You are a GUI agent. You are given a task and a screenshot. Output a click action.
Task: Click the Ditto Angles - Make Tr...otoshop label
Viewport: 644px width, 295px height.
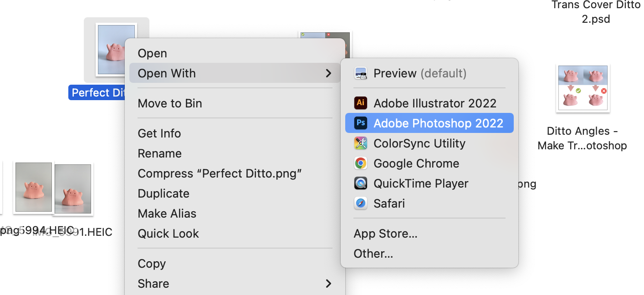582,138
